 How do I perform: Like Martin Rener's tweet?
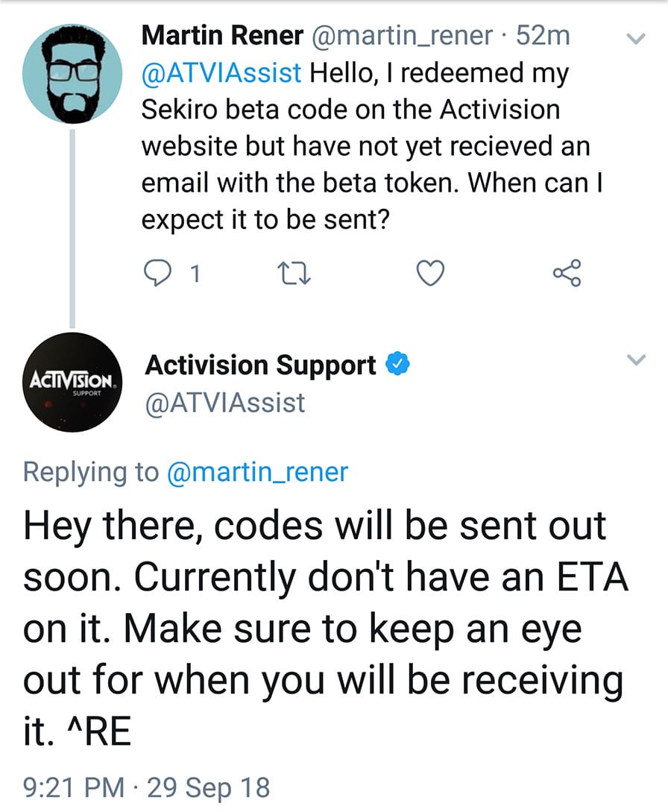(431, 274)
